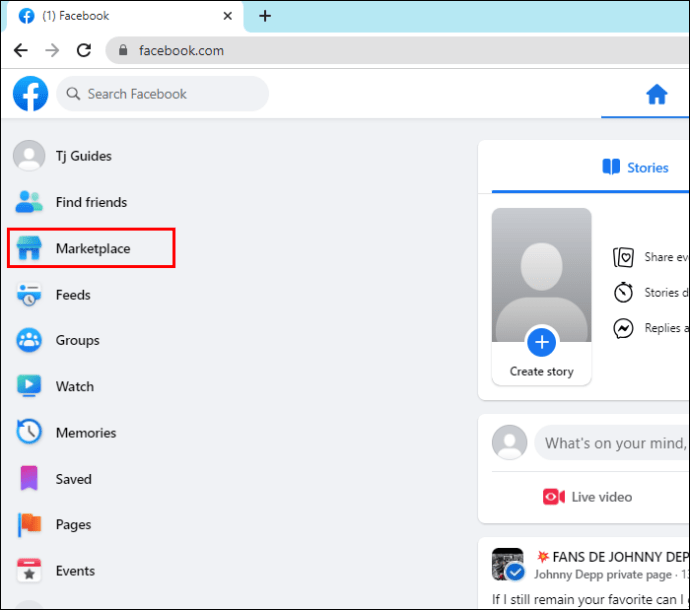Image resolution: width=690 pixels, height=610 pixels.
Task: Click the Find friends icon
Action: (29, 202)
